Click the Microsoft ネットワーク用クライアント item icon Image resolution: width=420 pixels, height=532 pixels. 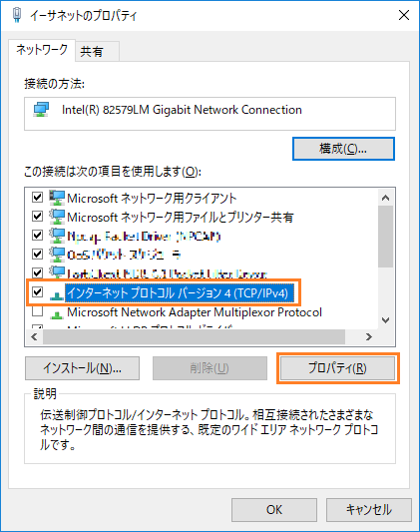coord(57,198)
